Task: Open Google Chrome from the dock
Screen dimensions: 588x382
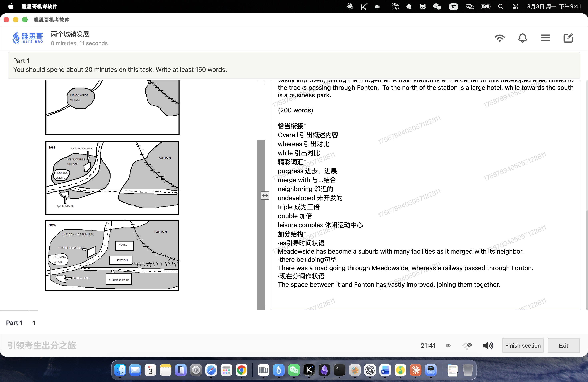Action: (x=241, y=370)
